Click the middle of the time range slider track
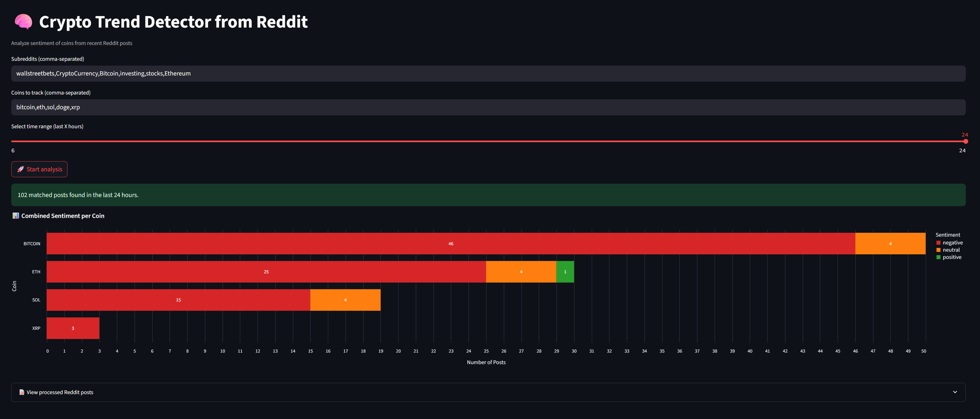 coord(488,141)
